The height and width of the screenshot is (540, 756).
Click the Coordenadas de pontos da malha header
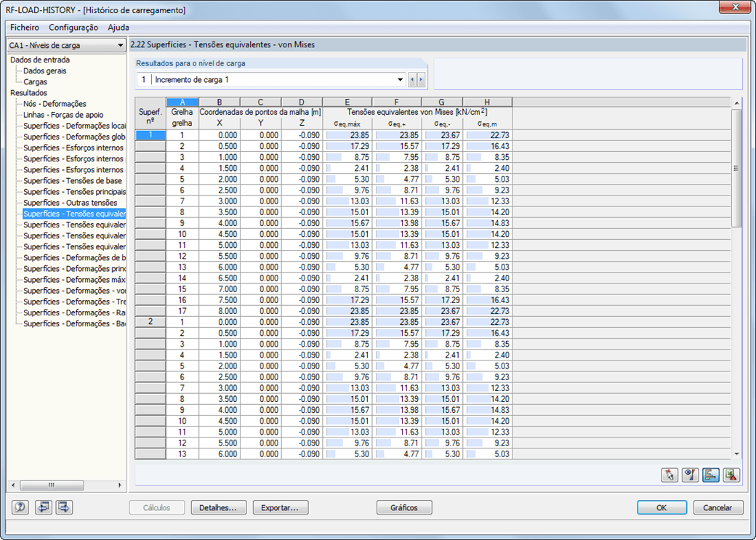[260, 112]
